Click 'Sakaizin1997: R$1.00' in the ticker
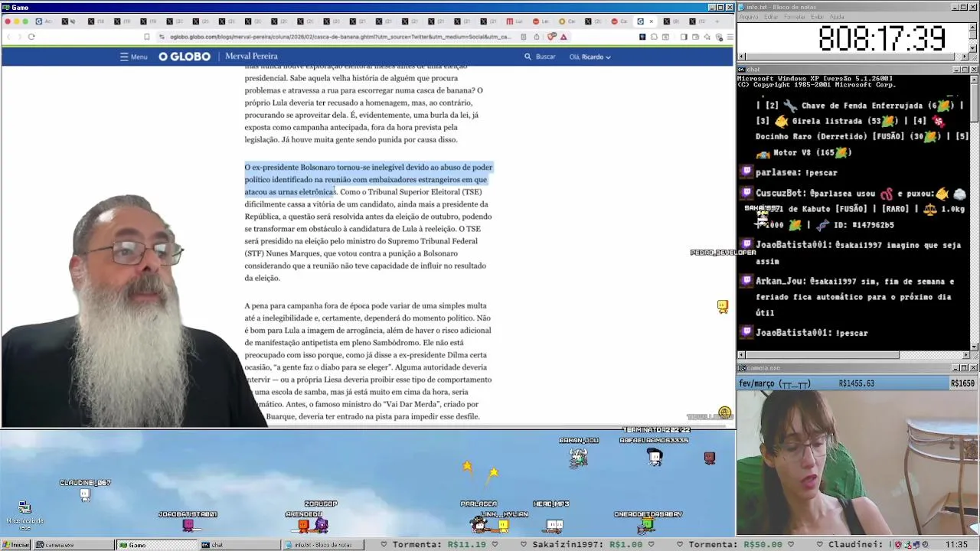Screen dimensions: 980x551 tap(587, 545)
